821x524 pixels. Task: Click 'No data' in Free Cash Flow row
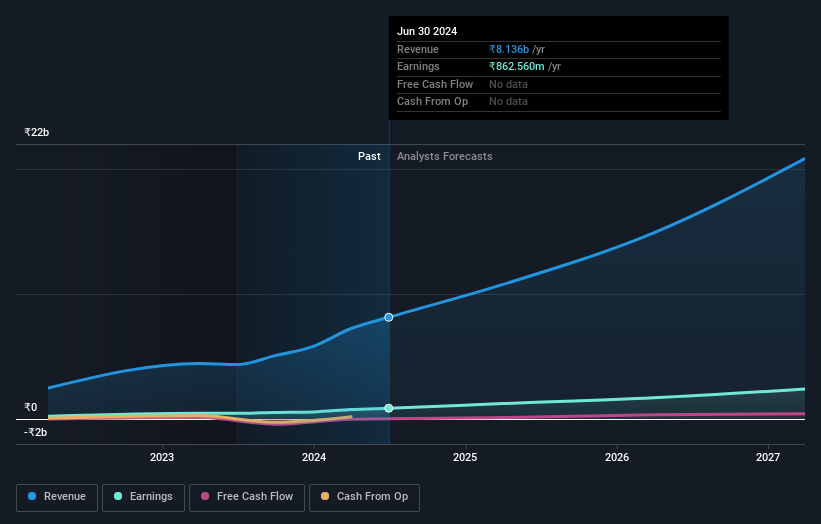click(x=508, y=84)
